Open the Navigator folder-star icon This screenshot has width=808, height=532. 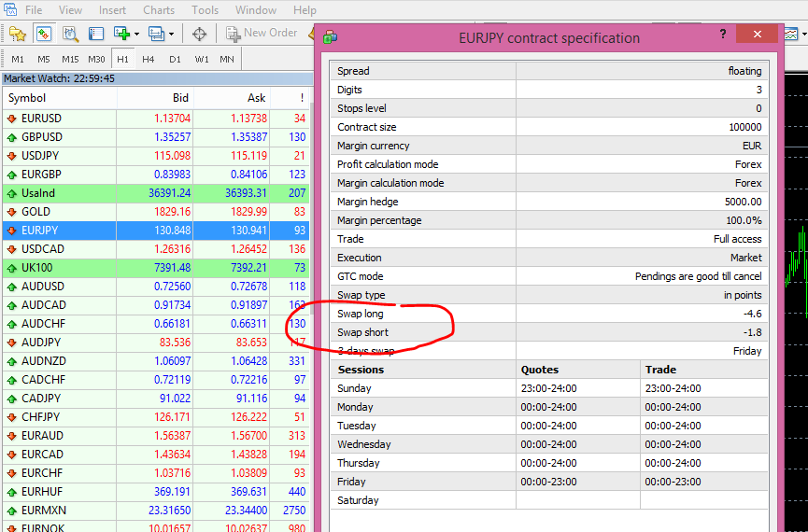[17, 34]
